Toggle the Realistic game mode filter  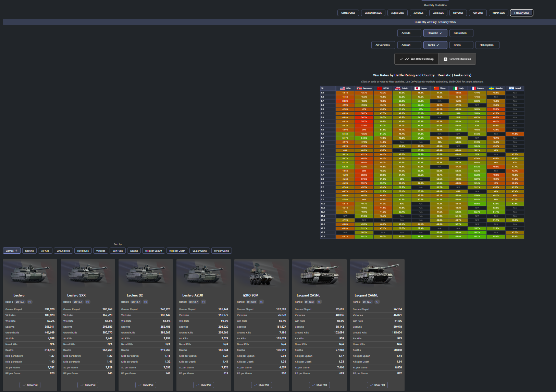[435, 33]
